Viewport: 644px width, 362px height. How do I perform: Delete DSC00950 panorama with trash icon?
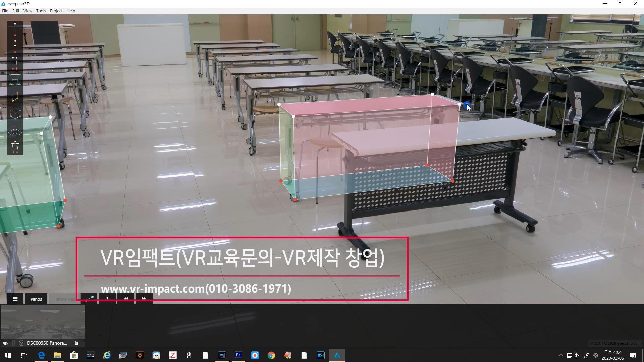tap(76, 343)
